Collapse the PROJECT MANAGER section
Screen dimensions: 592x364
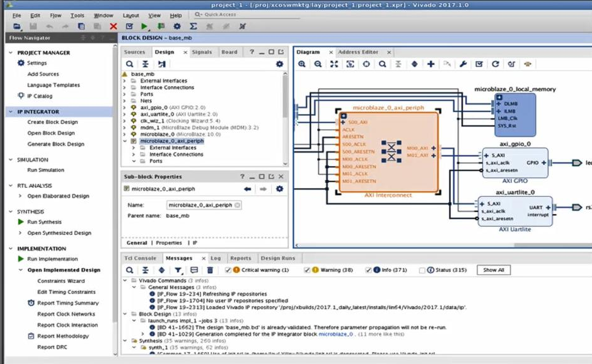pyautogui.click(x=11, y=53)
